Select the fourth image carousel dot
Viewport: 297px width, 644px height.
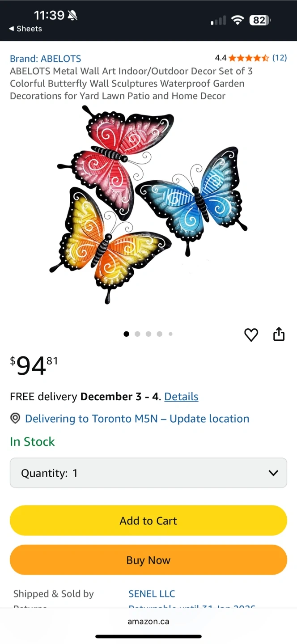pyautogui.click(x=159, y=334)
